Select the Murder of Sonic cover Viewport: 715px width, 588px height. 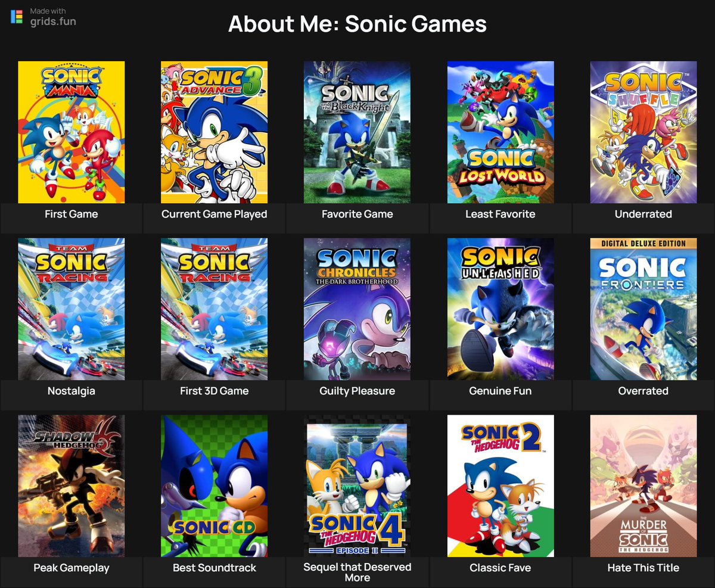point(643,486)
